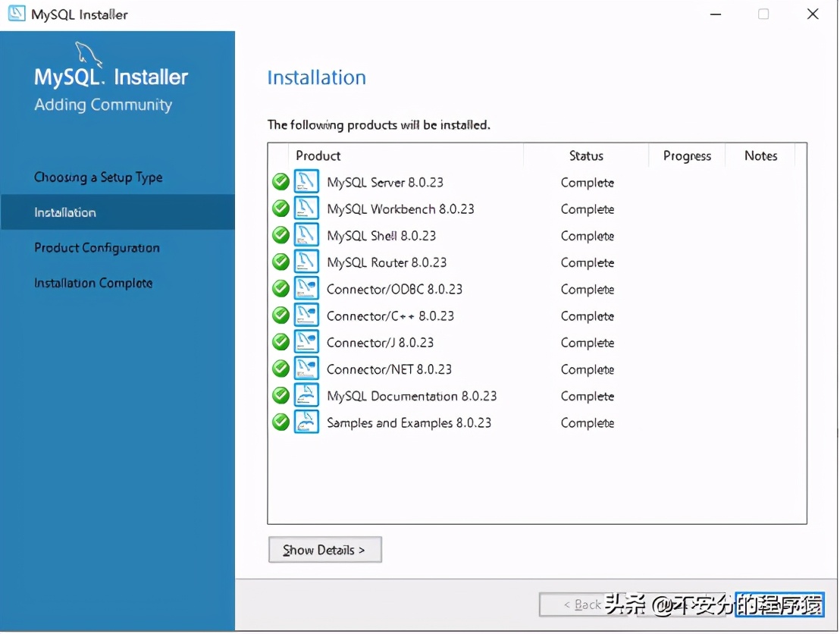Image resolution: width=840 pixels, height=634 pixels.
Task: Select the MySQL Shell product icon
Action: (306, 235)
